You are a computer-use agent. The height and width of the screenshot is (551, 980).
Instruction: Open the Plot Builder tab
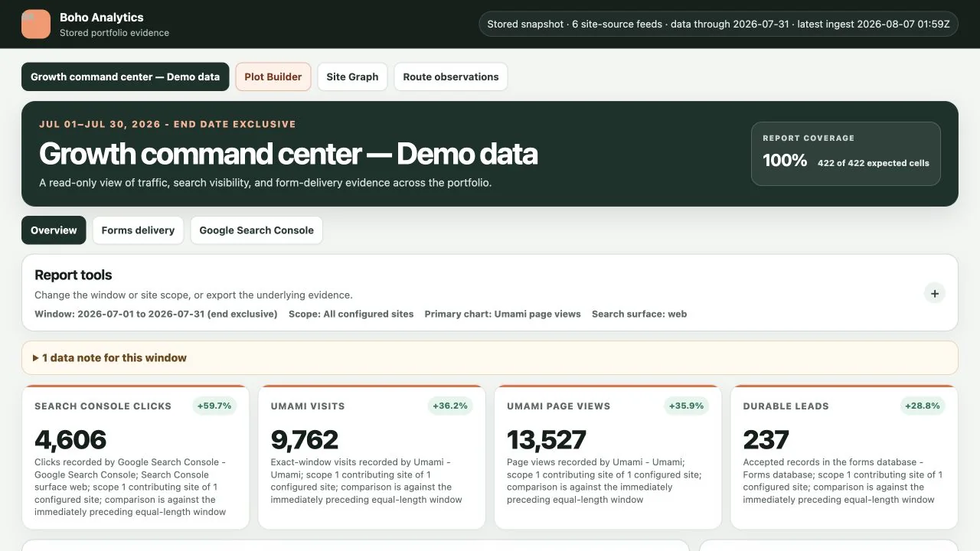[x=273, y=77]
